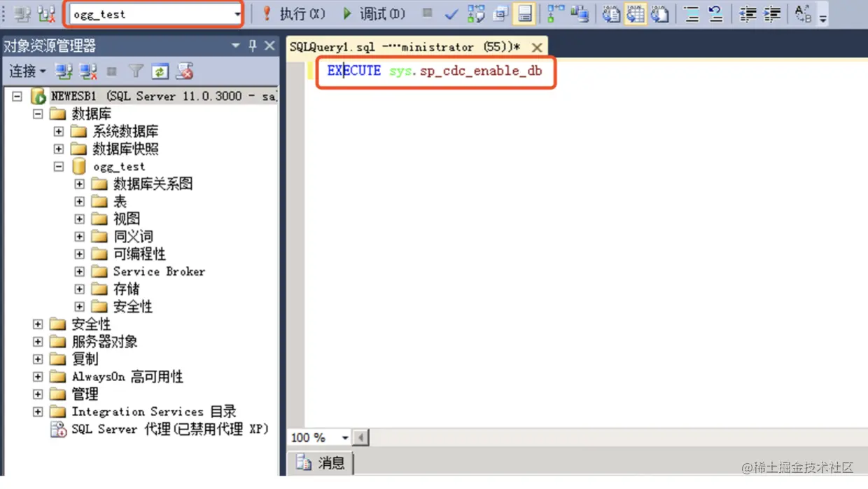
Task: Click the green Refresh icon in Object Explorer
Action: click(160, 71)
